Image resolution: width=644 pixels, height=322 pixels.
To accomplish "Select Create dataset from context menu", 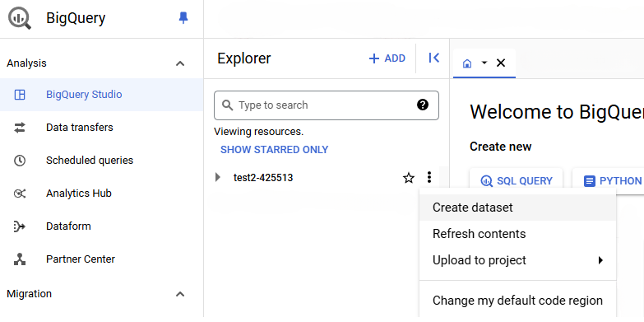I will pos(517,208).
